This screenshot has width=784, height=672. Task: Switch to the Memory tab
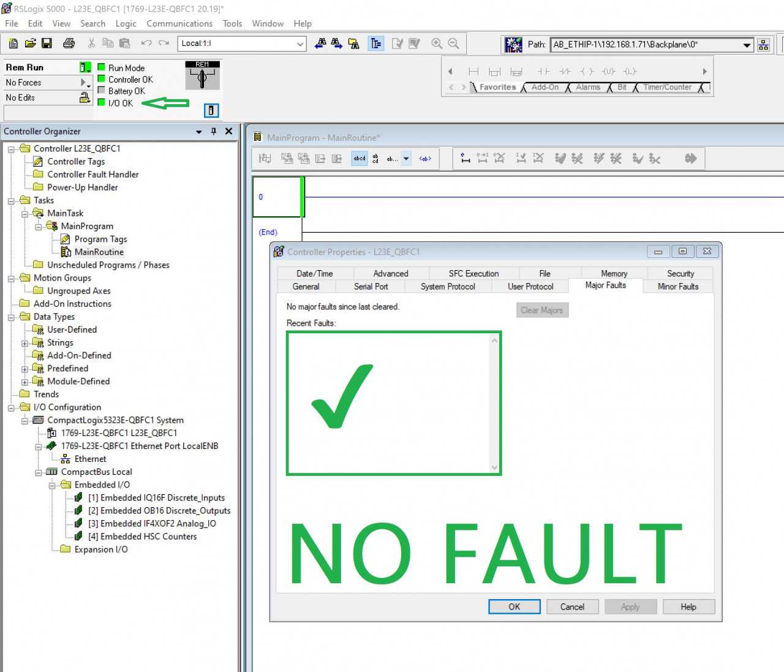[x=614, y=273]
